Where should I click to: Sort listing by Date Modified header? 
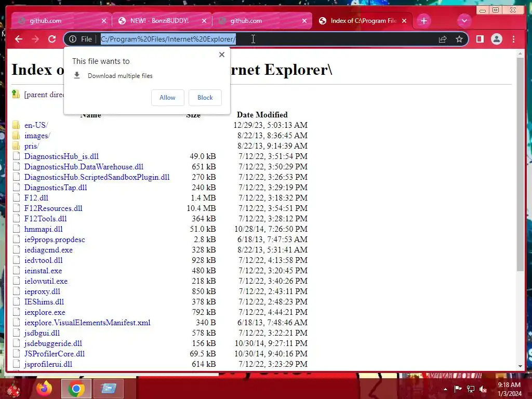(x=262, y=115)
